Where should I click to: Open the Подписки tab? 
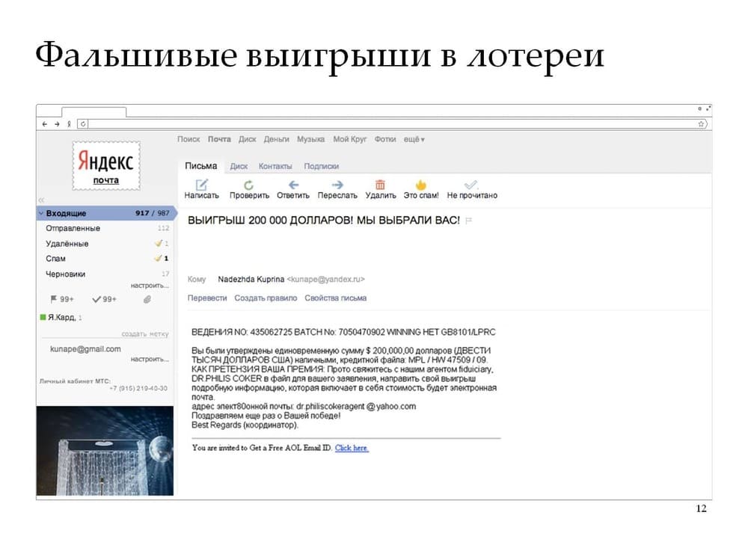pyautogui.click(x=321, y=166)
